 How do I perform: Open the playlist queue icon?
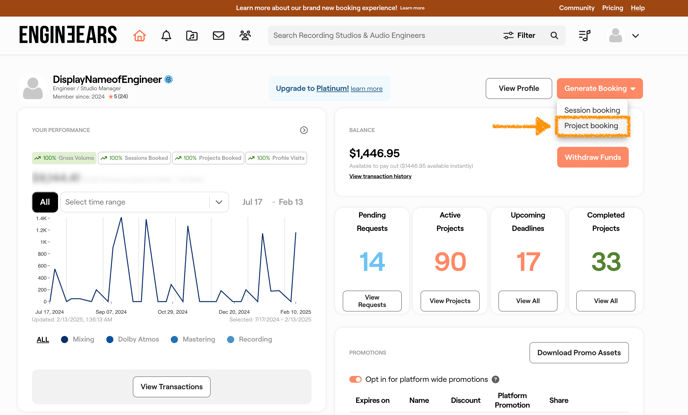585,36
